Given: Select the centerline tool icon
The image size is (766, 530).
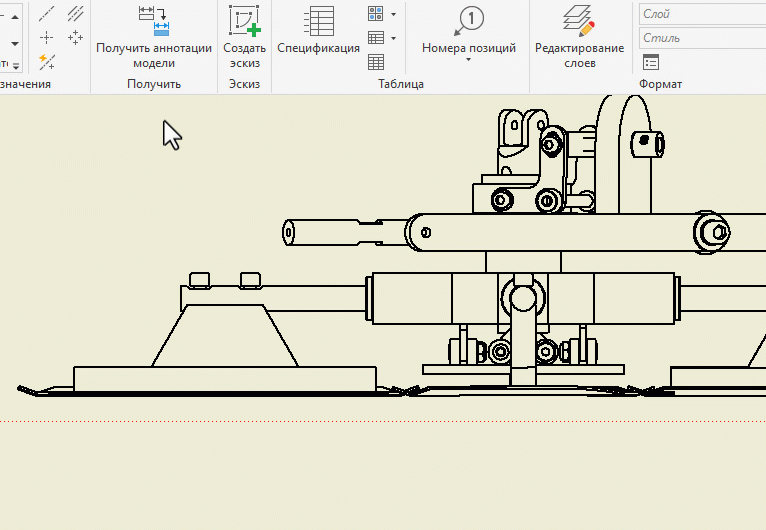Looking at the screenshot, I should pos(46,14).
